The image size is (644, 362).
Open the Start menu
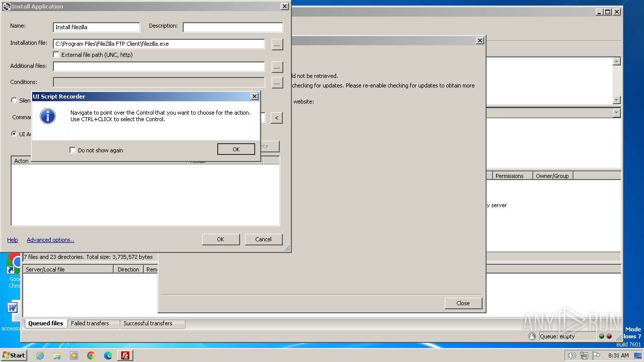coord(14,355)
